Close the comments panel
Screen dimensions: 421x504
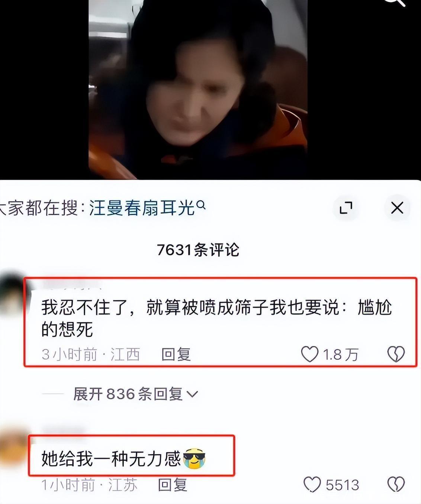pos(397,208)
